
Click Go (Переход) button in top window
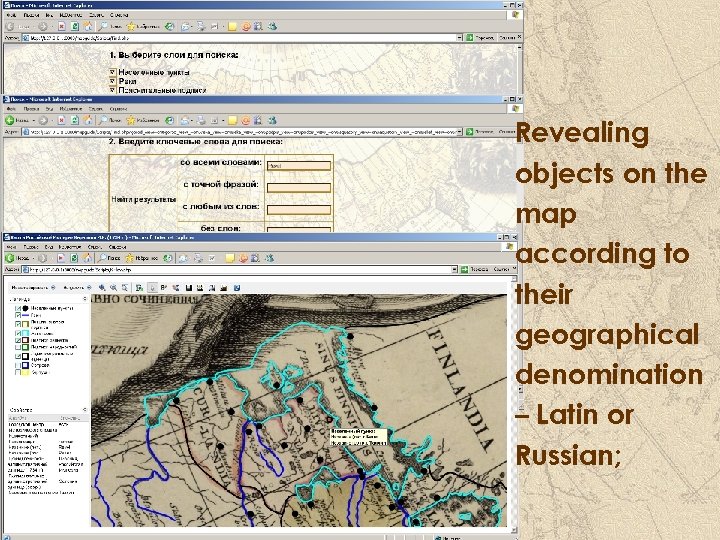click(480, 38)
